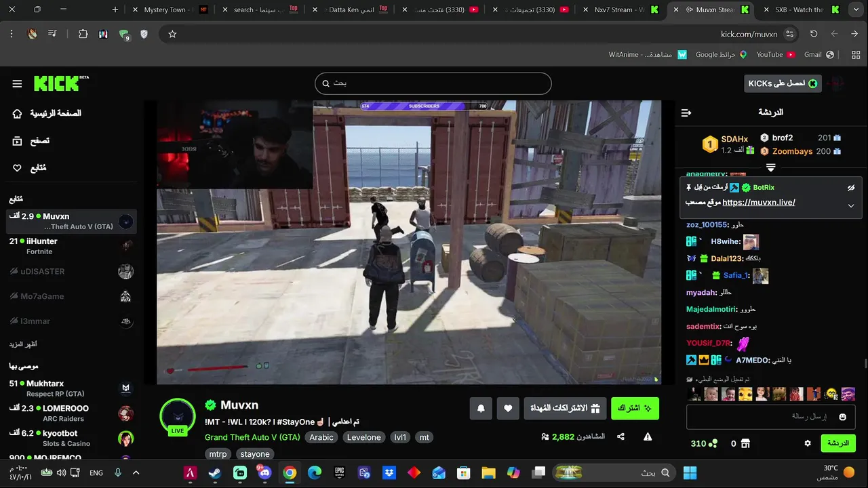
Task: Toggle notifications with the bell button
Action: pos(481,408)
